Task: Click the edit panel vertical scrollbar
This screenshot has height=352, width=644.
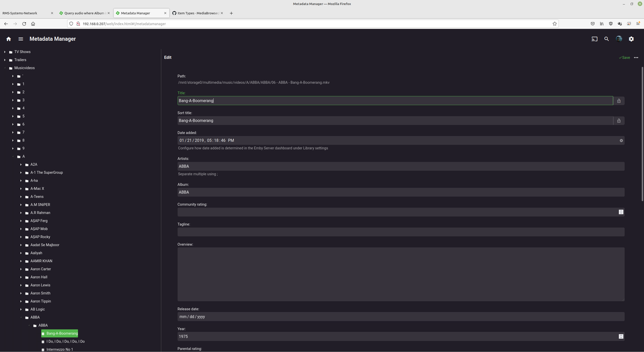Action: 642,134
